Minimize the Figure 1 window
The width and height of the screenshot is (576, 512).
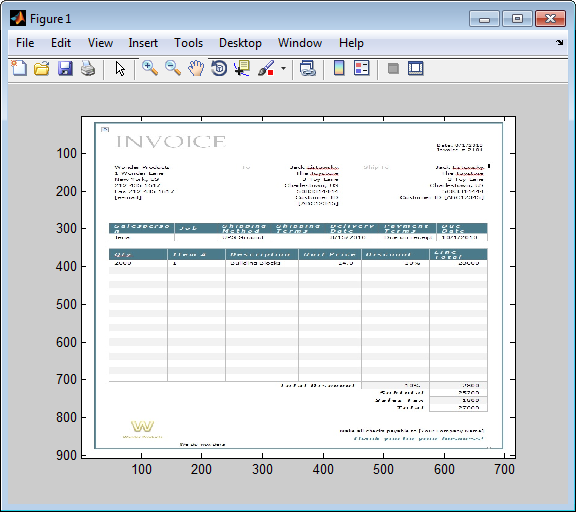484,18
